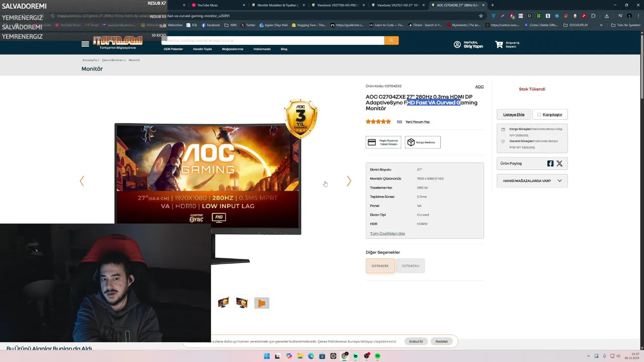The width and height of the screenshot is (644, 362).
Task: Bookmark page with the star icon
Action: [x=481, y=16]
